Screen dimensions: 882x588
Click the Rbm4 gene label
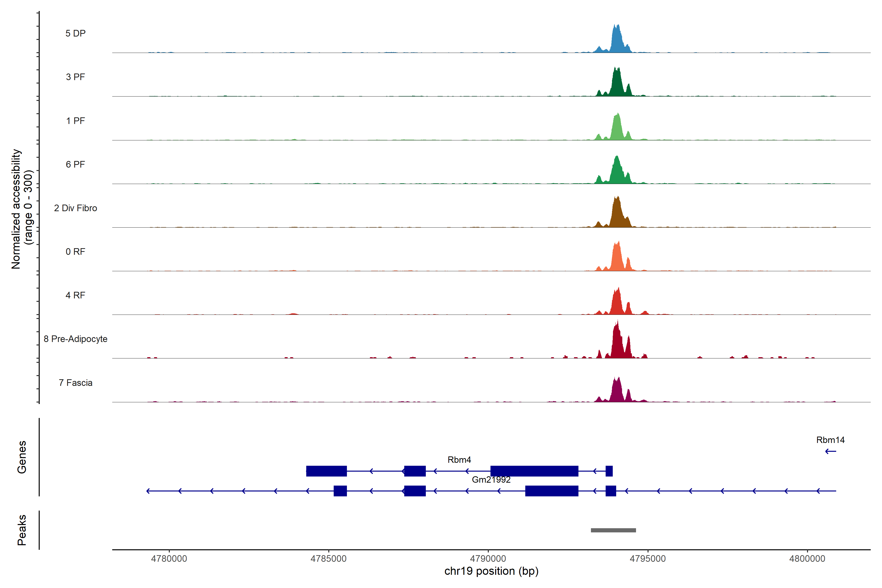click(459, 460)
